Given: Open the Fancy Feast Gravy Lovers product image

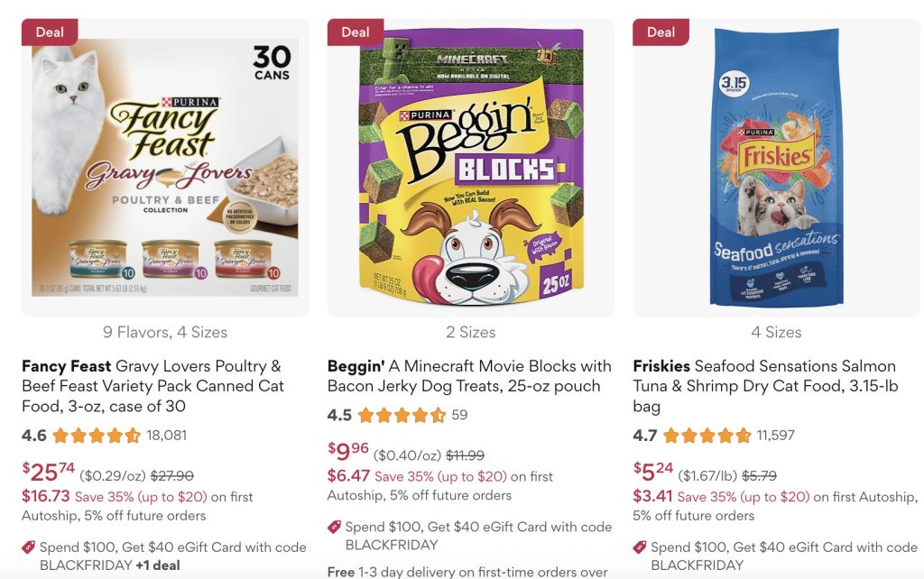Looking at the screenshot, I should 165,168.
